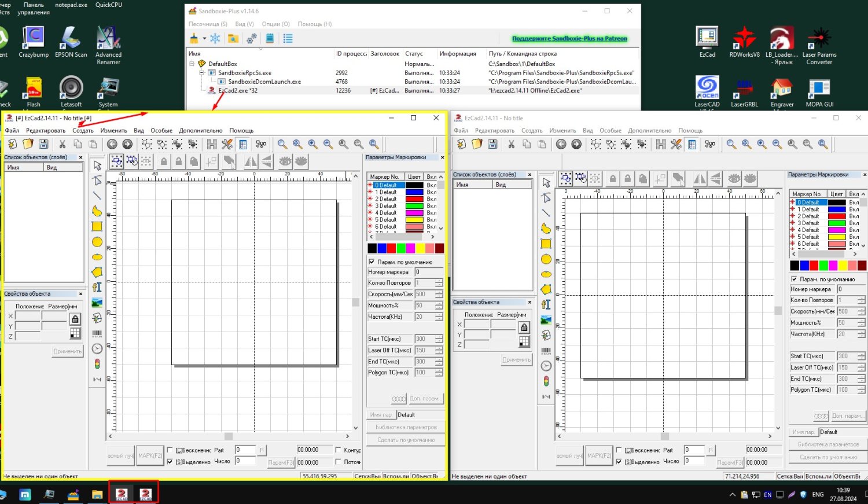Click the traffic-light input port tool in [#] EzCad window
868x504 pixels.
click(x=97, y=364)
